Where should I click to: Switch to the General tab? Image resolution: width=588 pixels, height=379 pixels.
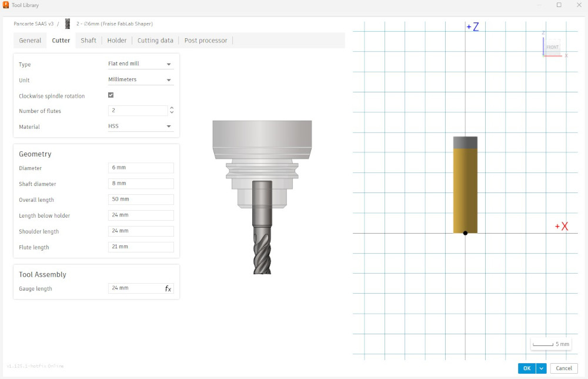30,41
